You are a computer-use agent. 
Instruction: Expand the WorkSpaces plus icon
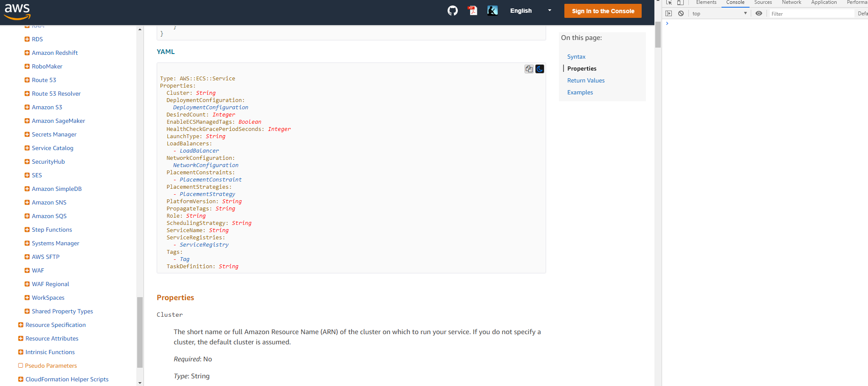pos(27,298)
